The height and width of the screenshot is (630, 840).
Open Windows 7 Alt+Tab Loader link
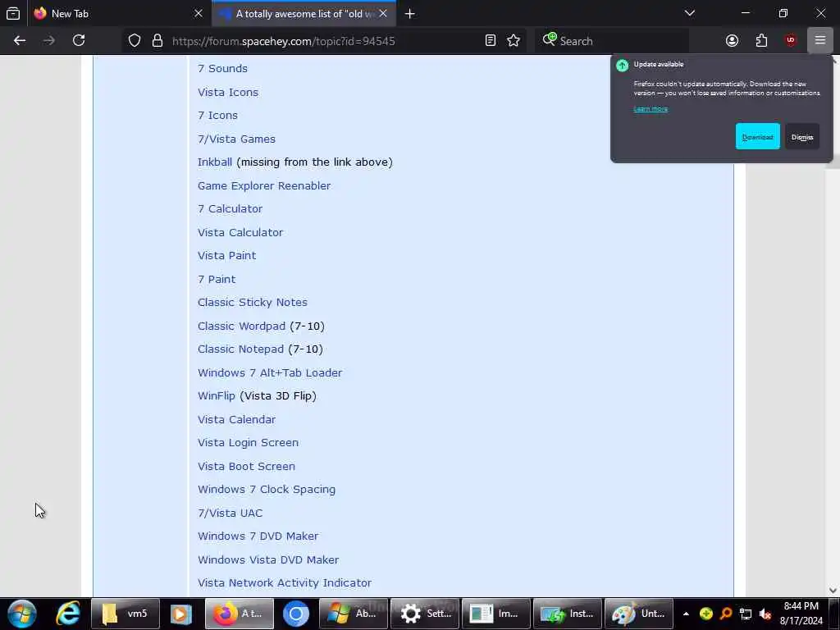269,372
